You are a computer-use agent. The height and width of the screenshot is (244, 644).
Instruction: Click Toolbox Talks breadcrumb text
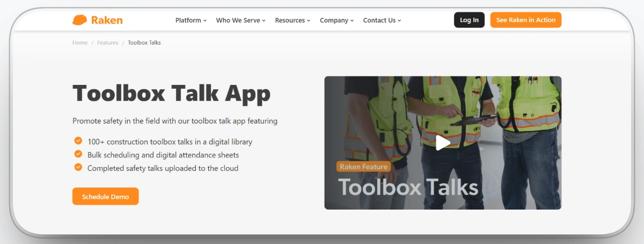pyautogui.click(x=144, y=42)
